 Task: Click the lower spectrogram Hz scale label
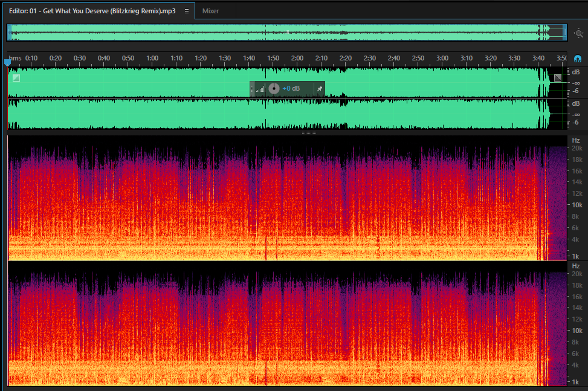click(576, 266)
